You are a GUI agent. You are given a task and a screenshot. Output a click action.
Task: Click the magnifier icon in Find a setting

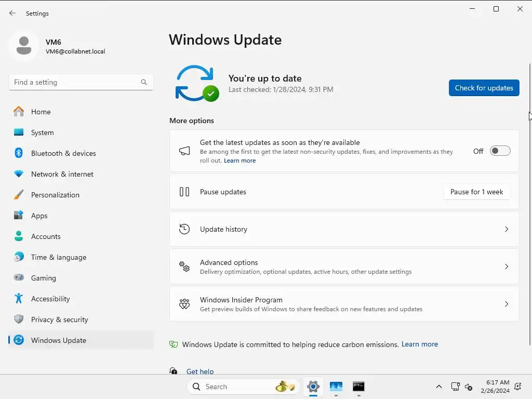click(x=144, y=82)
